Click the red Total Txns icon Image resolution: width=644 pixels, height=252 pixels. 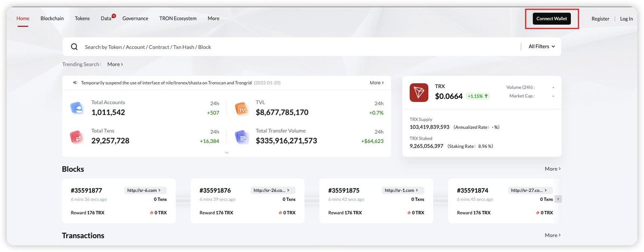coord(77,136)
